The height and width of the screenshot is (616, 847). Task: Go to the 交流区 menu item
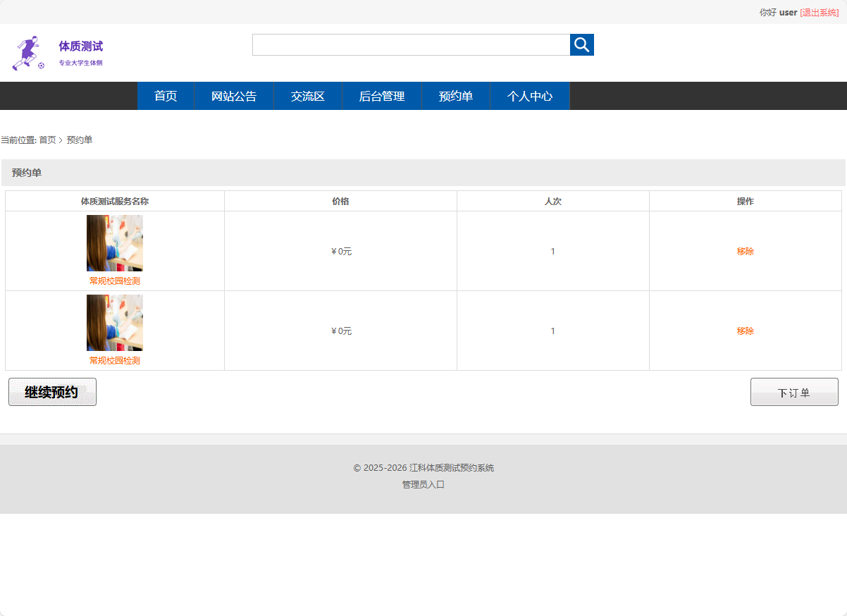308,96
